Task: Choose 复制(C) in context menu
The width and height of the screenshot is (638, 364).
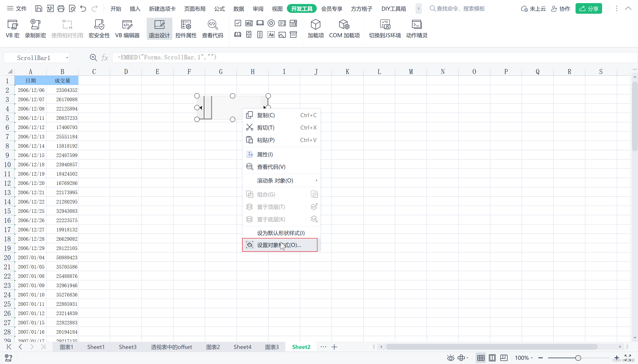Action: 281,115
